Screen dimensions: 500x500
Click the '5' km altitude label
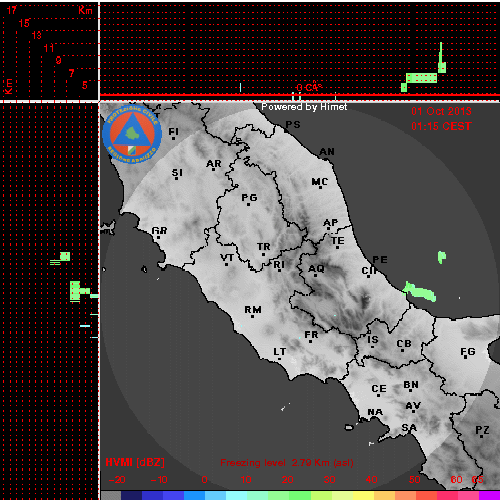click(x=85, y=85)
